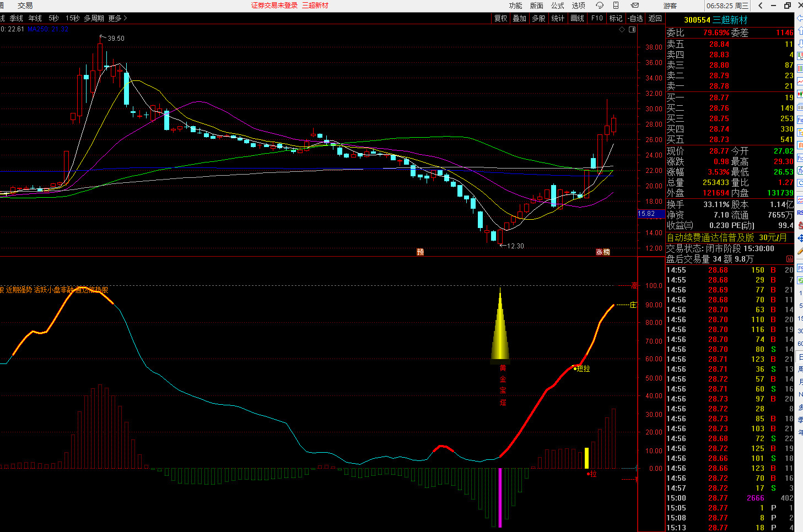Open the envelope messages icon
This screenshot has height=532, width=803.
point(634,6)
